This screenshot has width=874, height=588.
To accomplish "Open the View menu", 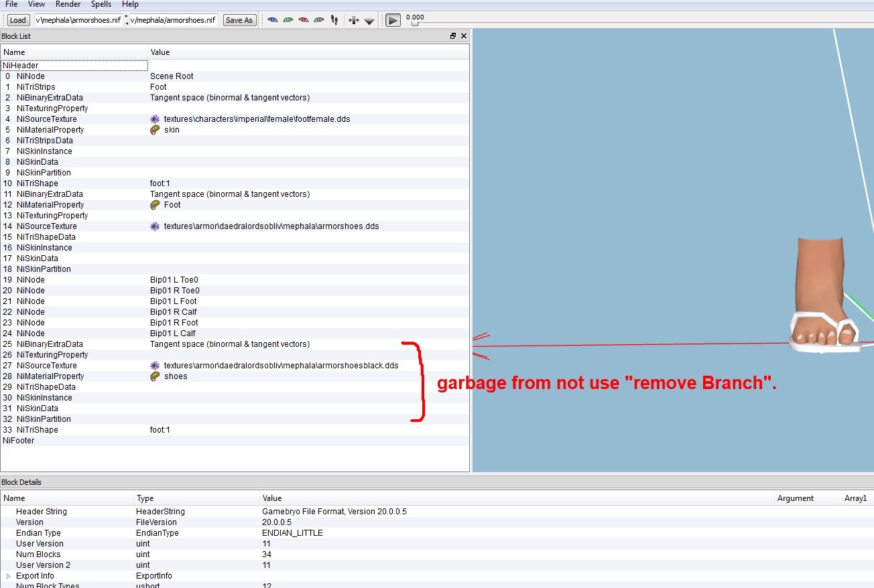I will (x=37, y=4).
